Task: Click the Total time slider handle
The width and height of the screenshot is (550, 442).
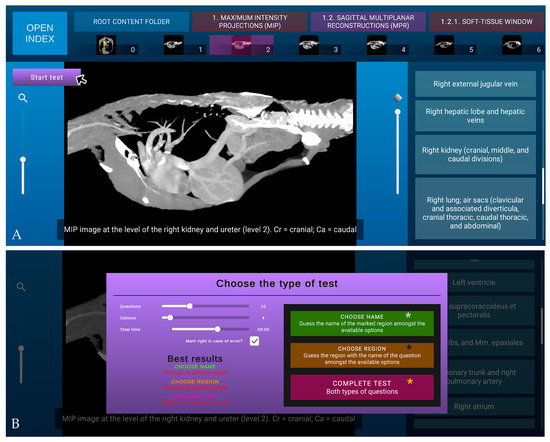Action: 217,329
